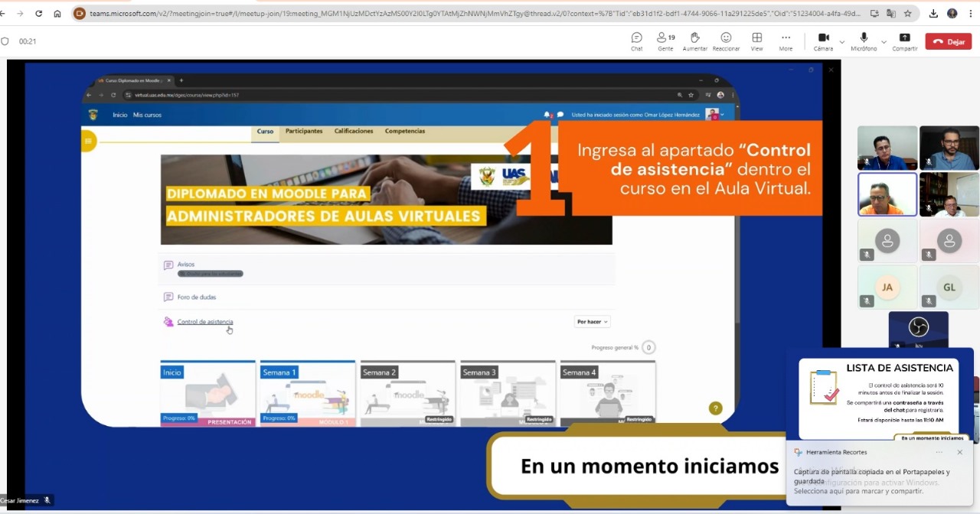This screenshot has height=514, width=980.
Task: Open Herramienta Recortes notification options
Action: (939, 452)
